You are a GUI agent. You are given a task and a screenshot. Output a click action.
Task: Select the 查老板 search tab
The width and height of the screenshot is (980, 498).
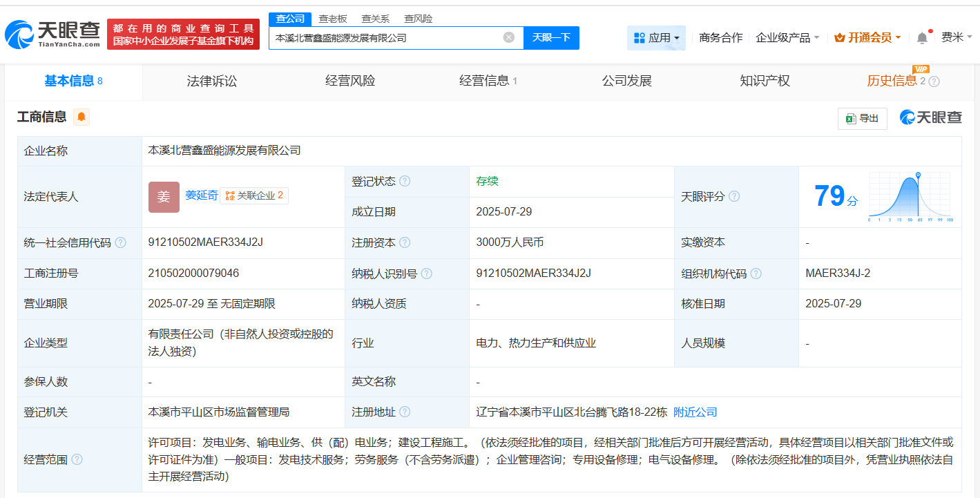click(333, 19)
